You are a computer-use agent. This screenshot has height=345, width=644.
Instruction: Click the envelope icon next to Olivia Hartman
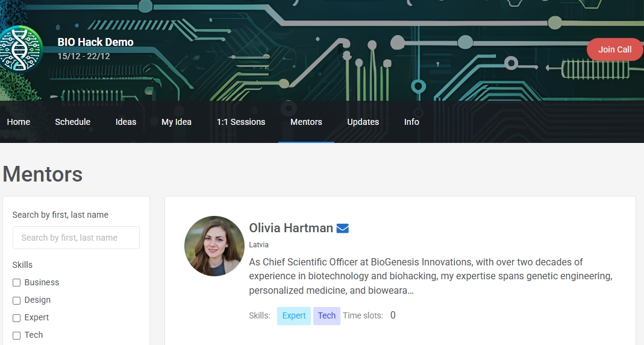pos(343,228)
